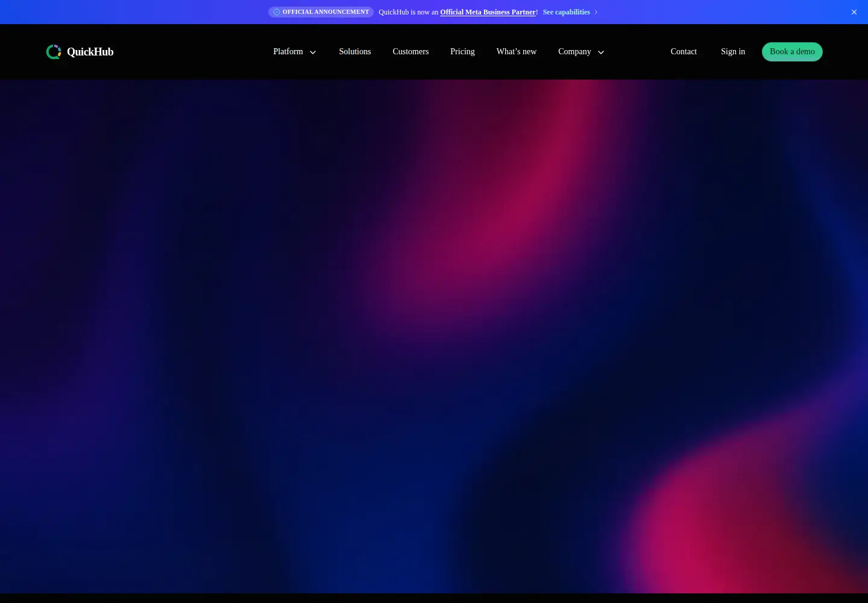Click Sign in link
This screenshot has width=868, height=603.
pyautogui.click(x=733, y=52)
